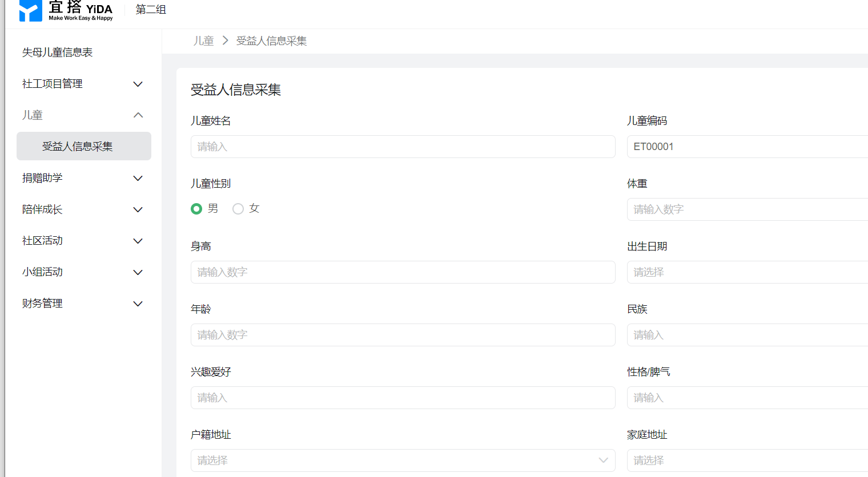Expand the 社工项目管理 menu chevron
Screen dimensions: 868x477
tap(138, 84)
